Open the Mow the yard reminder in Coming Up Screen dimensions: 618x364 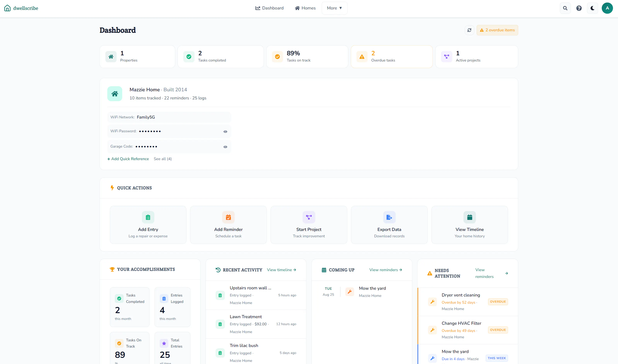pos(362,292)
